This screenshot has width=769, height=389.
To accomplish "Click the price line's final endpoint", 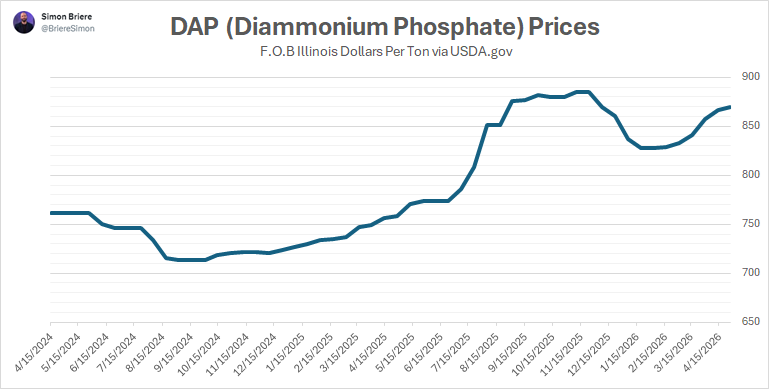I will click(729, 107).
